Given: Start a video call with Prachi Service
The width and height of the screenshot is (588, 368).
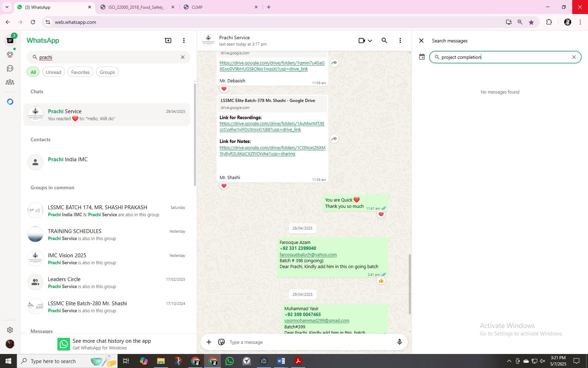Looking at the screenshot, I should [362, 41].
